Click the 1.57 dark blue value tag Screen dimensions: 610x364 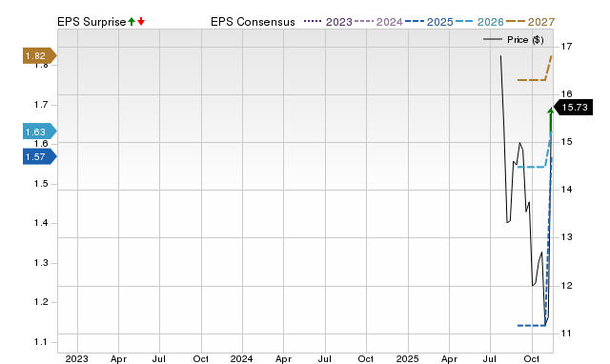point(40,156)
